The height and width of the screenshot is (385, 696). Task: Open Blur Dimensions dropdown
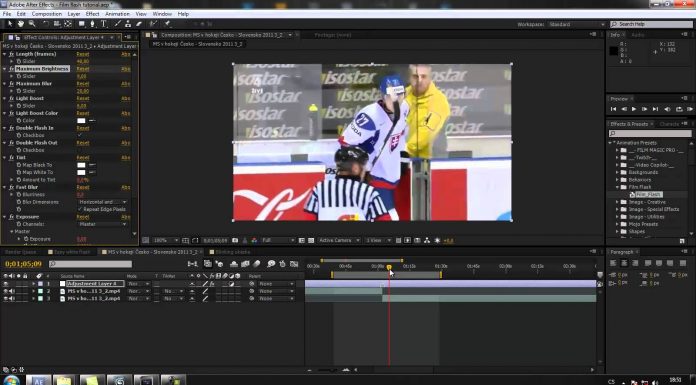[x=102, y=202]
